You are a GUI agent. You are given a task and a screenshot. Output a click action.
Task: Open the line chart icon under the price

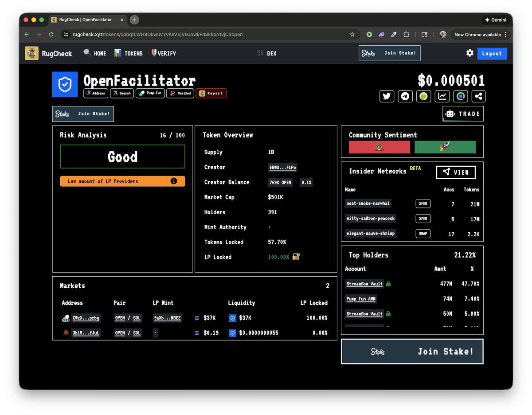(x=442, y=96)
